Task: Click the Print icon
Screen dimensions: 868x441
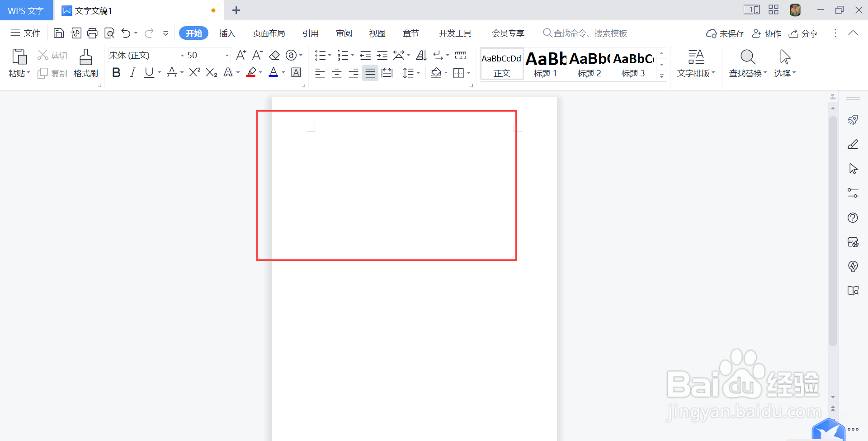Action: point(93,33)
